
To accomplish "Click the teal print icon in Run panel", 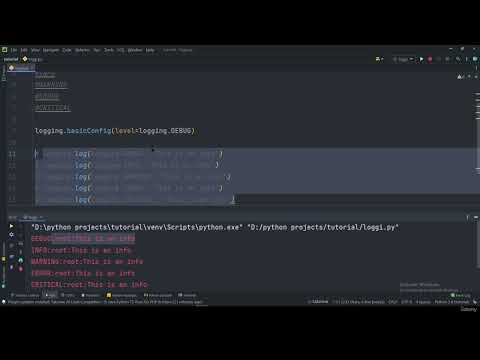I will pos(21,260).
